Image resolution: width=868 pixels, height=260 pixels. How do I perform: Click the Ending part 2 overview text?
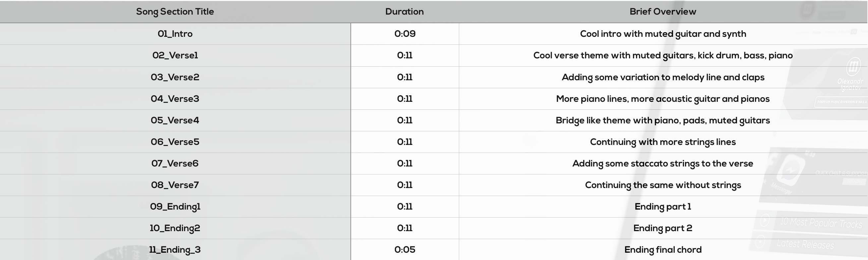(663, 228)
